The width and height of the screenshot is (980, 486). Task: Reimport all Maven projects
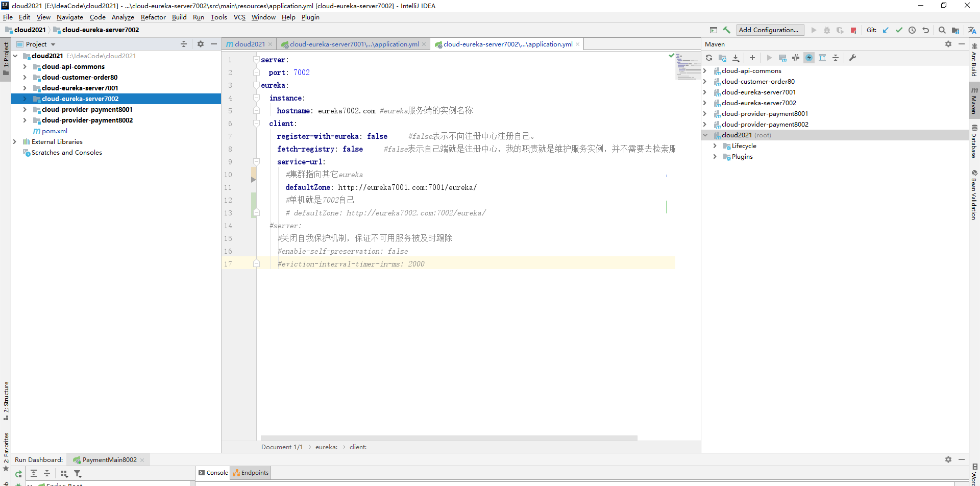[709, 58]
